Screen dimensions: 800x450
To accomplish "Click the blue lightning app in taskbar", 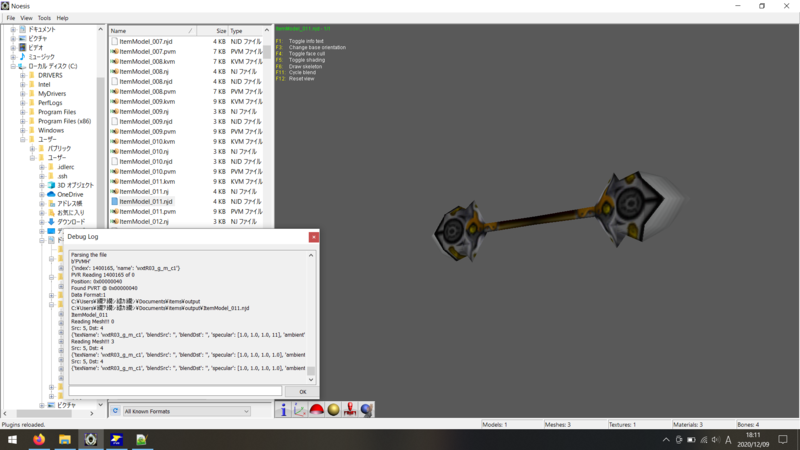I will click(116, 439).
